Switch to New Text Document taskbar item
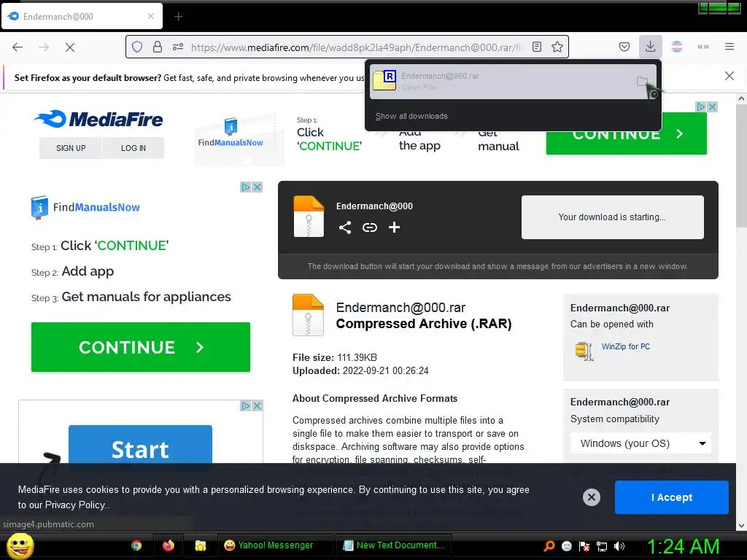Viewport: 747px width, 560px height. coord(393,545)
